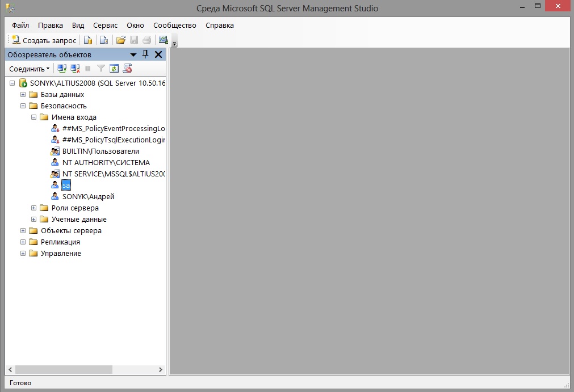This screenshot has height=392, width=574.
Task: Select the Управление tree label
Action: point(61,253)
